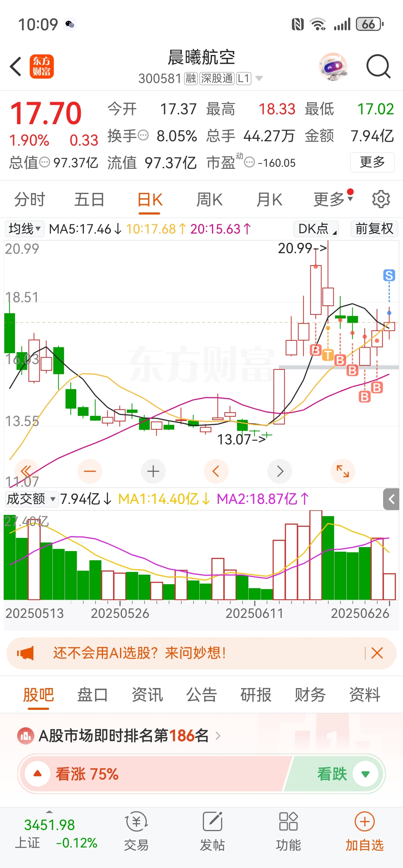Tap the search magnifier icon
Screen dimensions: 403x868
[379, 67]
